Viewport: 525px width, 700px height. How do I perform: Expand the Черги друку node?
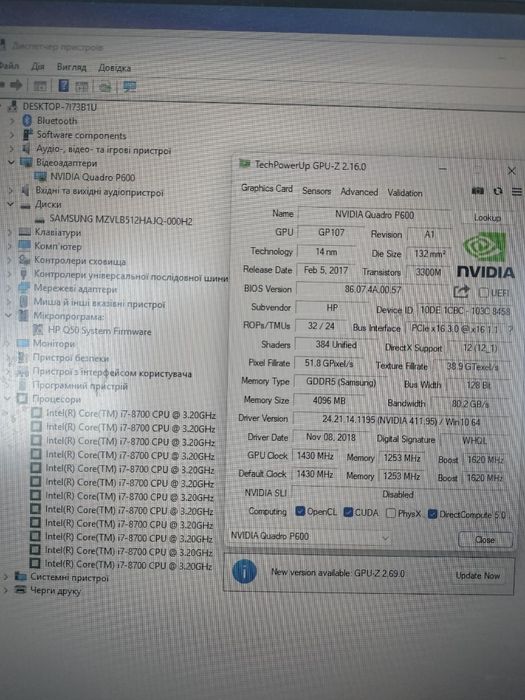coord(6,590)
